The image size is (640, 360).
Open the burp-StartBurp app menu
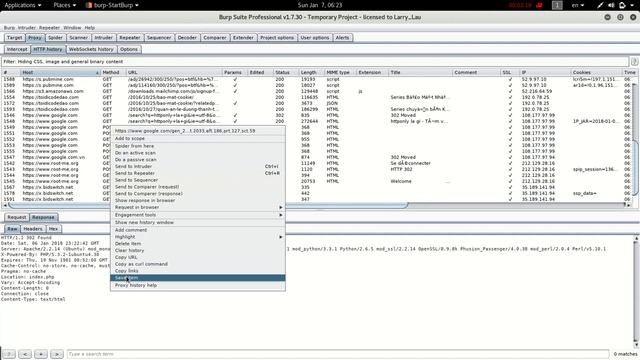coord(112,5)
